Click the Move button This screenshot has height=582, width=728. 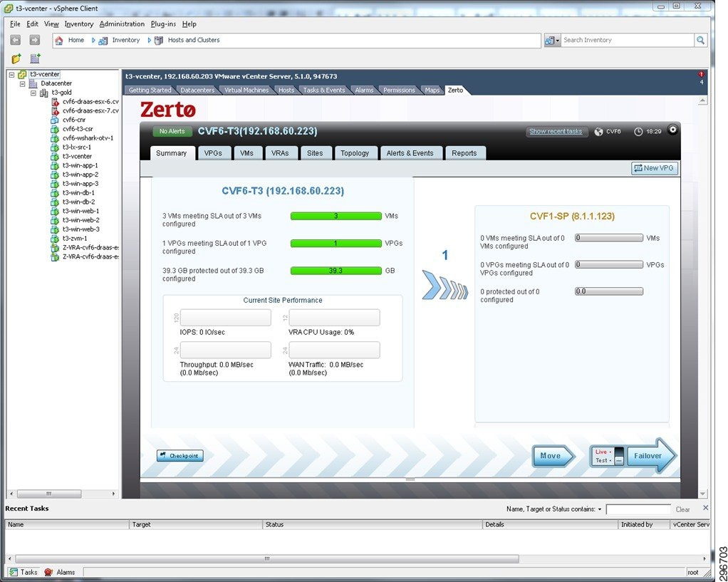click(x=553, y=456)
